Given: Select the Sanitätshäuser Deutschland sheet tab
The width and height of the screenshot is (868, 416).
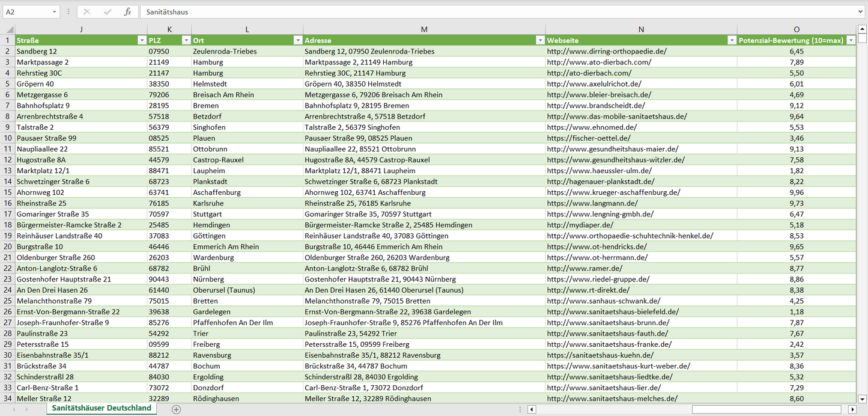Looking at the screenshot, I should pos(102,408).
